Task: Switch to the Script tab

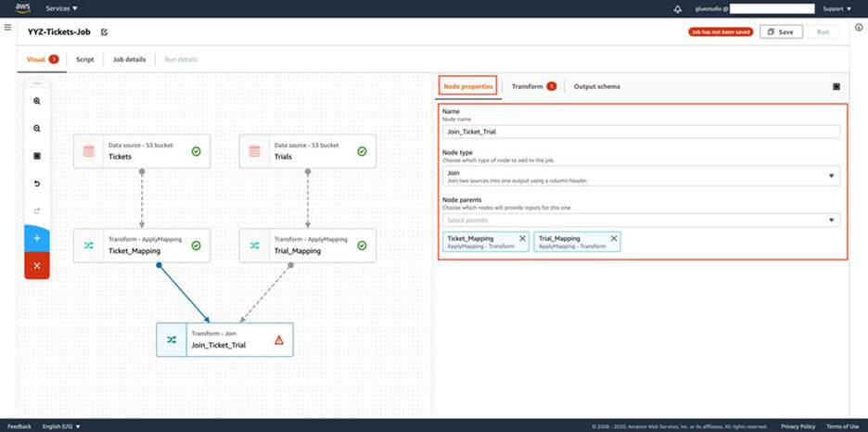Action: pos(84,59)
